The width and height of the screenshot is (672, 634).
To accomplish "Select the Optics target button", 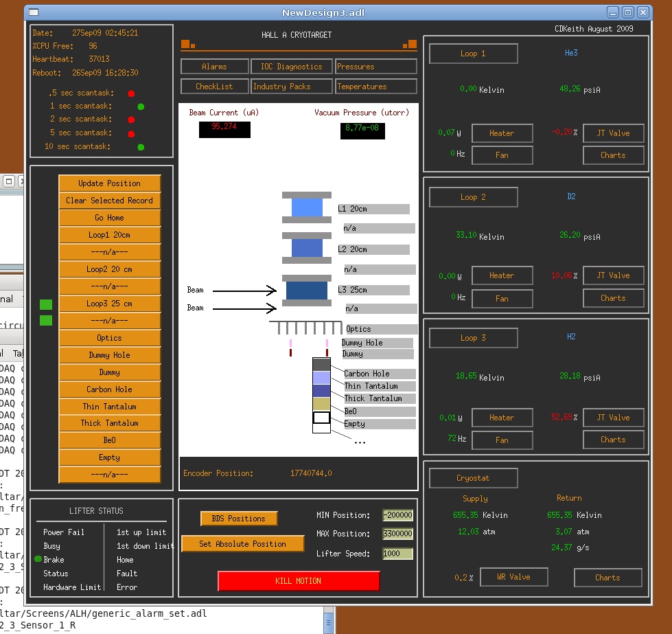I will pos(110,337).
